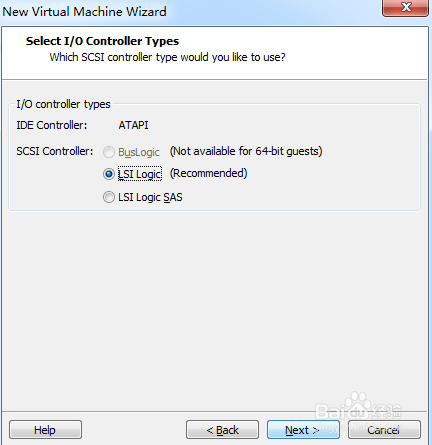Click the Which SCSI controller type question text
Screen dimensions: 432x445
pyautogui.click(x=167, y=57)
